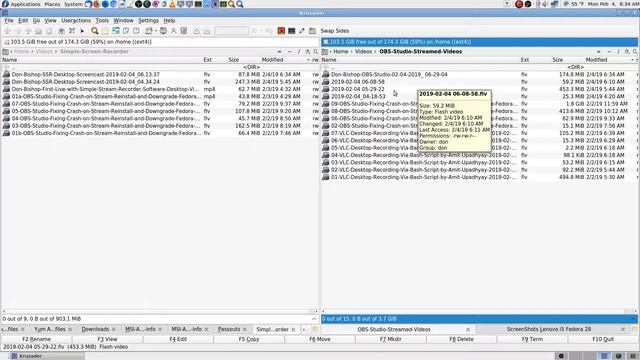Open the Places menu in top panel
Image resolution: width=640 pixels, height=360 pixels.
click(52, 4)
